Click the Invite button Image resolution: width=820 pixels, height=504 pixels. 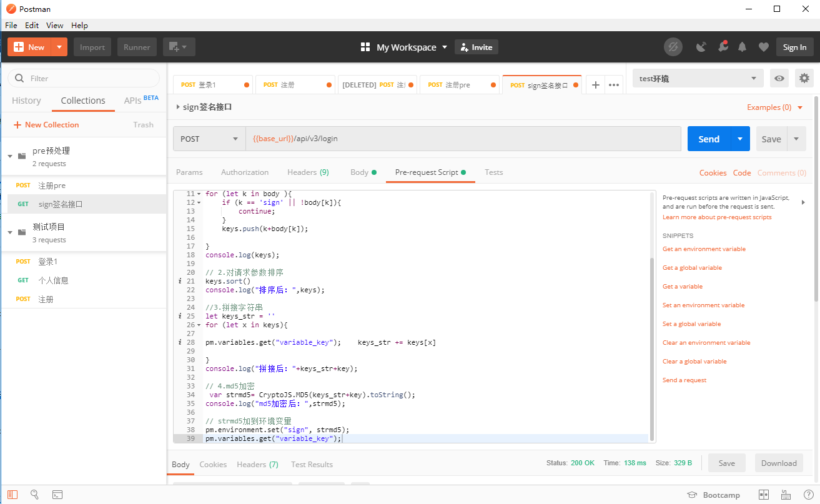(477, 47)
